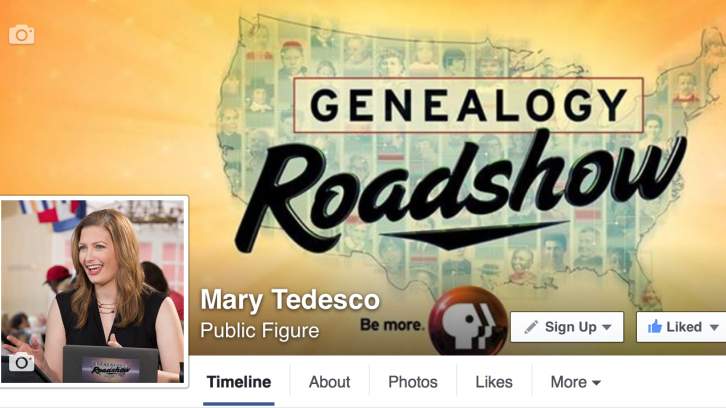
Task: View the Likes tab
Action: coord(494,382)
